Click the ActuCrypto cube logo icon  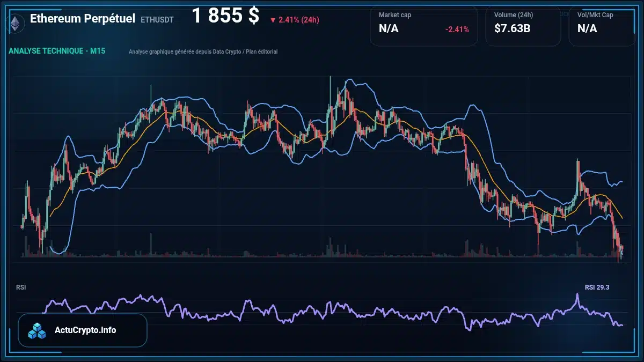38,330
